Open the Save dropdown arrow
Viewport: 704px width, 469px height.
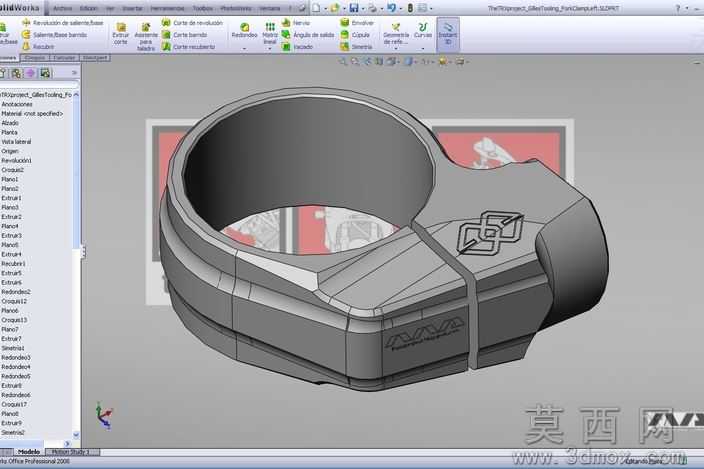(x=362, y=9)
